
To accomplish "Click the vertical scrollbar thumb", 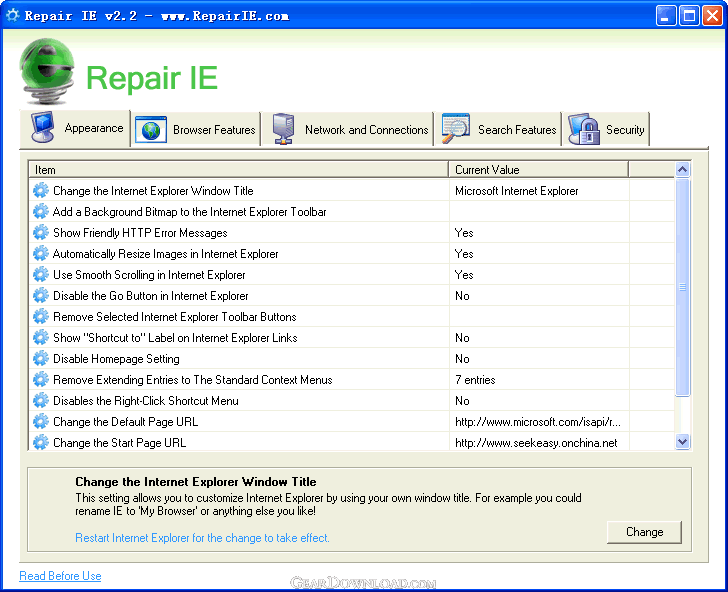I will point(682,287).
